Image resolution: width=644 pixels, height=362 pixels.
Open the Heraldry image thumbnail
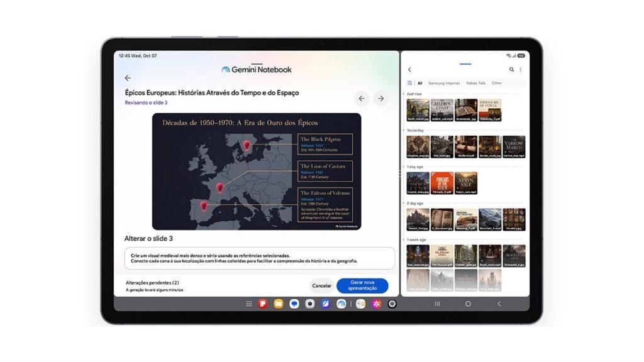(514, 219)
